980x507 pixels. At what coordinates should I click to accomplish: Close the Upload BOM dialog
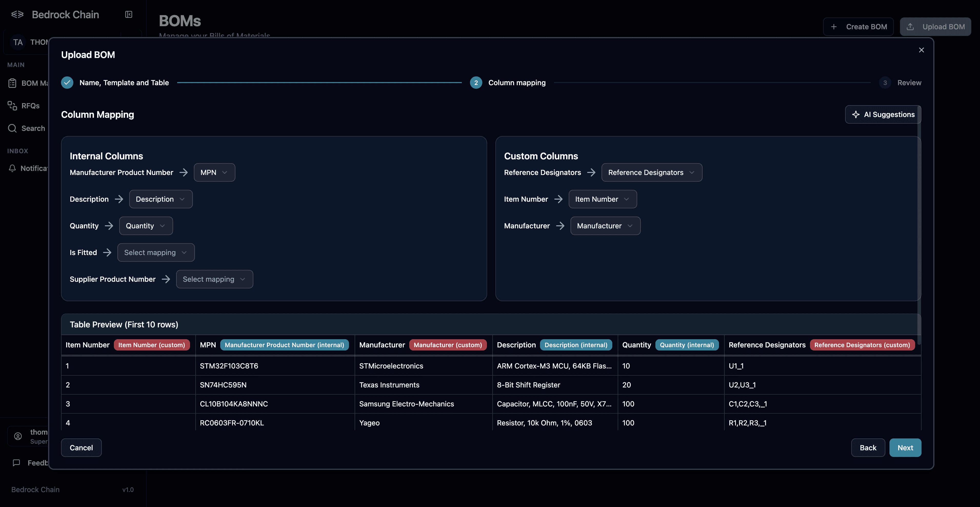coord(921,50)
